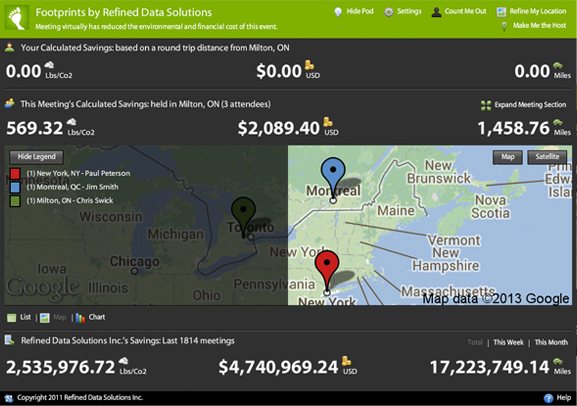The width and height of the screenshot is (577, 406).
Task: Switch map to Satellite view
Action: [x=547, y=157]
